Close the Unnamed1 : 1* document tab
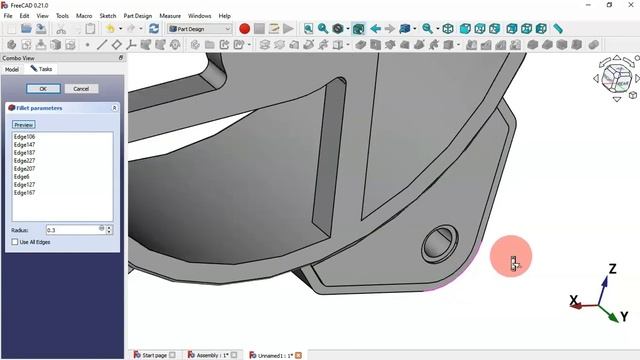 298,356
